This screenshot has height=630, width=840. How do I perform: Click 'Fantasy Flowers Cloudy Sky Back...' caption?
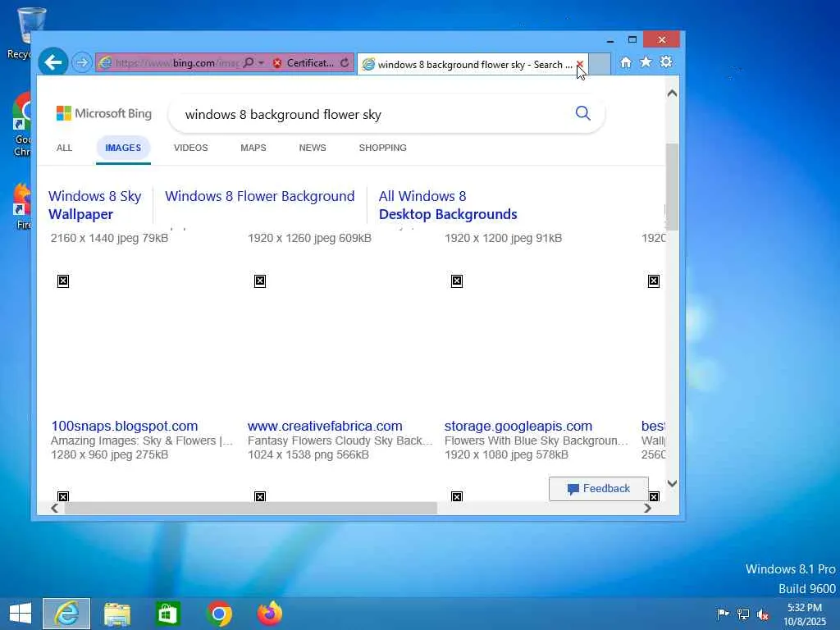(340, 441)
